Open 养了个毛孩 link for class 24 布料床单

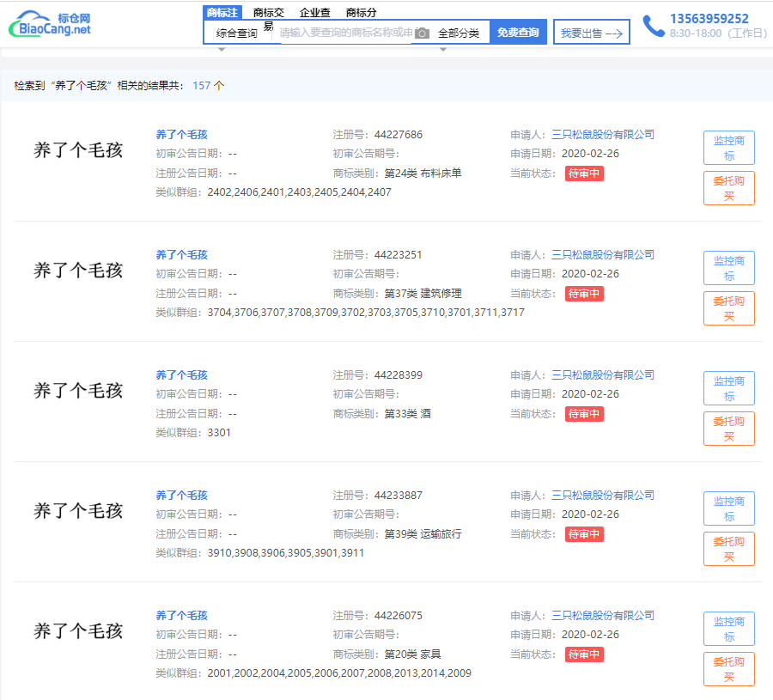(182, 135)
